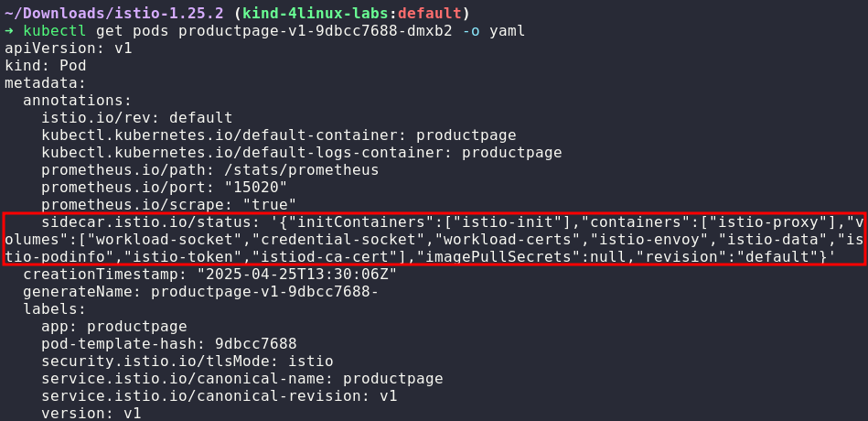This screenshot has height=421, width=868.
Task: Click the generateName line
Action: tap(201, 292)
